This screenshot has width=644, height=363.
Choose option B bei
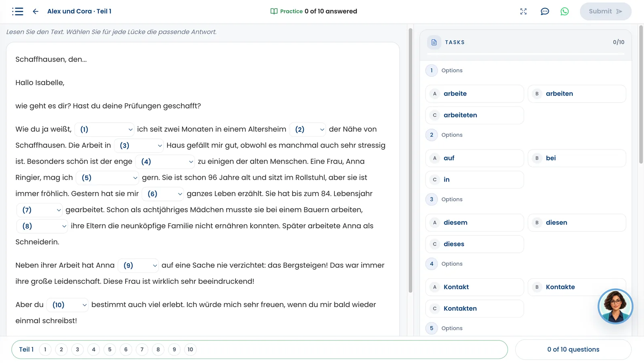[577, 158]
